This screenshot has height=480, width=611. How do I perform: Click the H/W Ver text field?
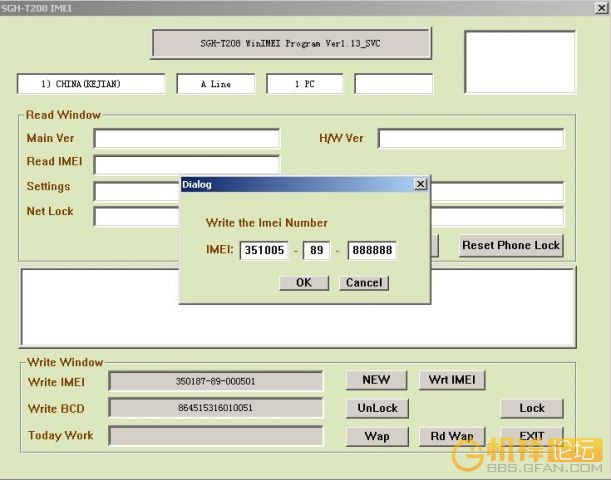pos(471,139)
